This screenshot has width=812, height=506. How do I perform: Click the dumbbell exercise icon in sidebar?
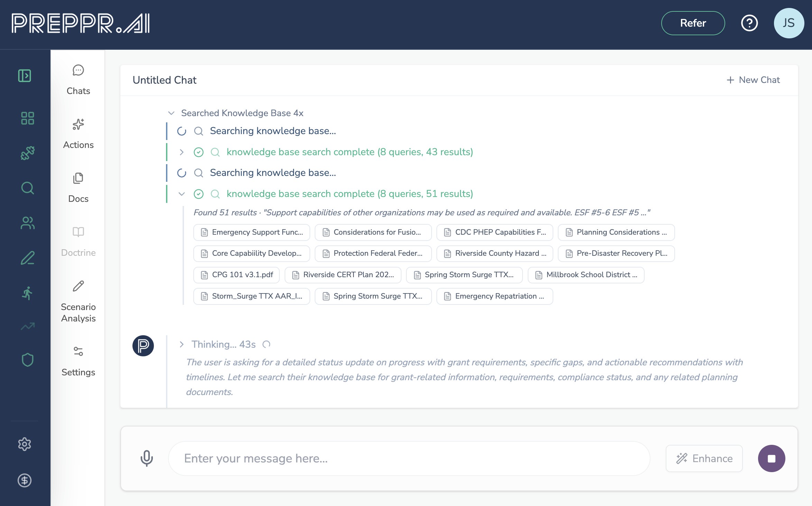[27, 153]
